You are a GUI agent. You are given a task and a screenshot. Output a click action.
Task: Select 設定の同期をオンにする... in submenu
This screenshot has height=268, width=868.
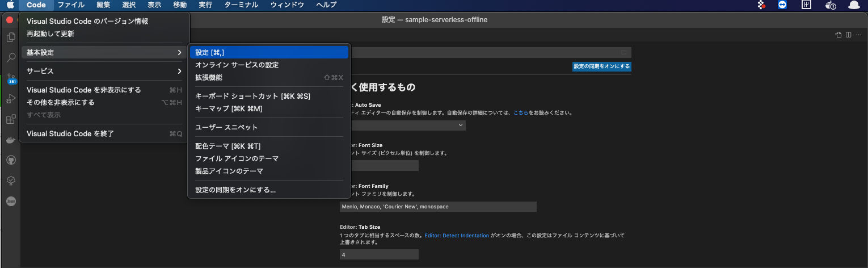(269, 190)
